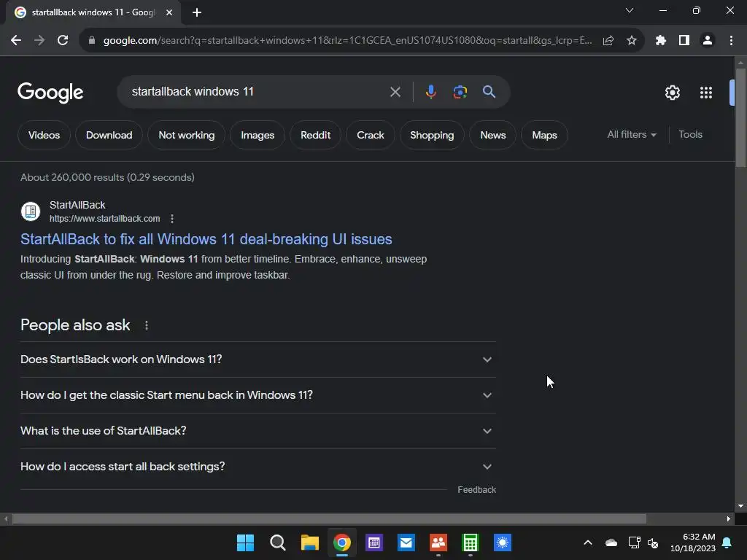
Task: Open the Chrome profile icon
Action: point(708,41)
